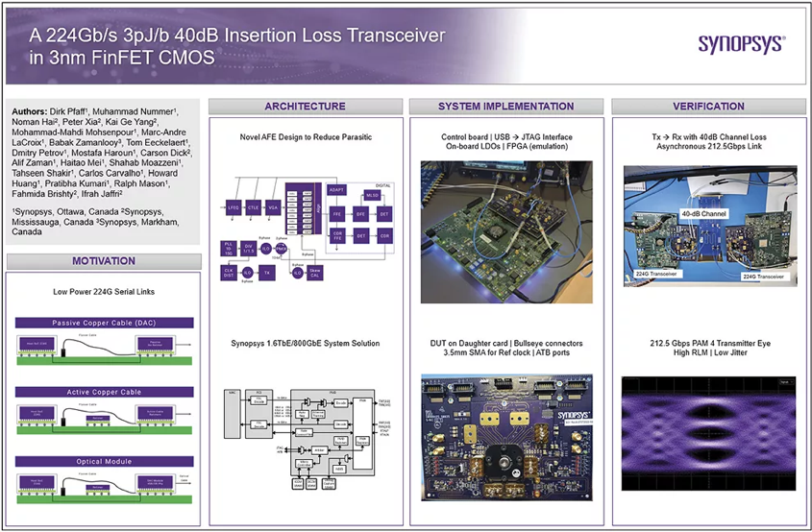Viewport: 812px width, 532px height.
Task: Select the Optical Module label
Action: click(104, 461)
